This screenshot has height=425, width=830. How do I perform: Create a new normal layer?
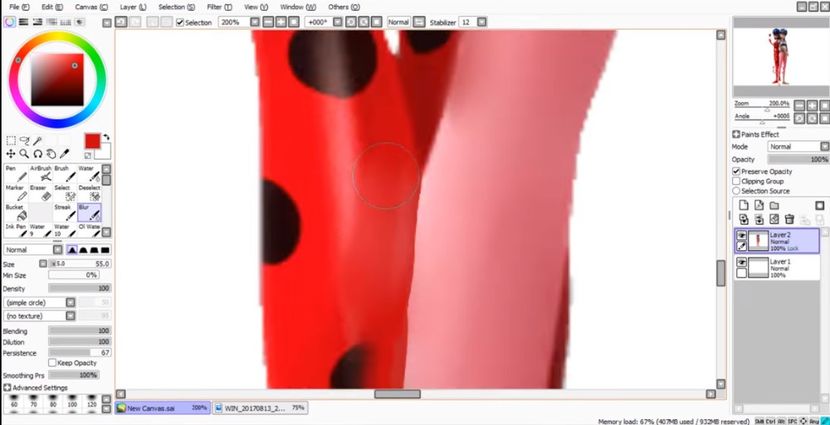pyautogui.click(x=743, y=205)
